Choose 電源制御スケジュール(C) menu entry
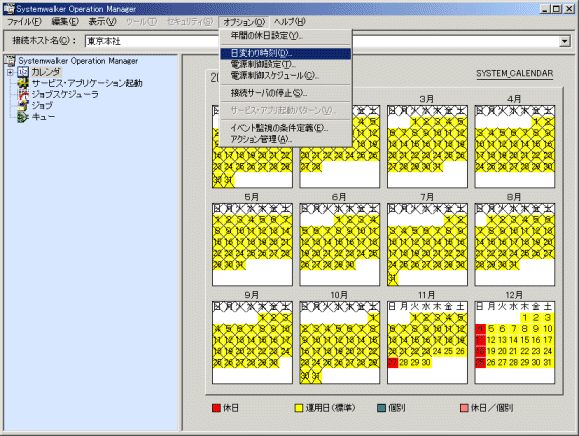 point(285,76)
